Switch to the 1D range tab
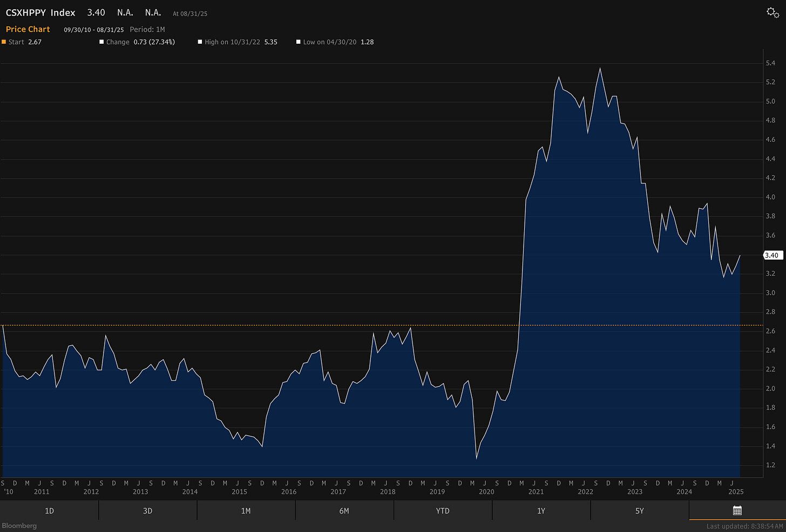The image size is (786, 532). [x=49, y=510]
